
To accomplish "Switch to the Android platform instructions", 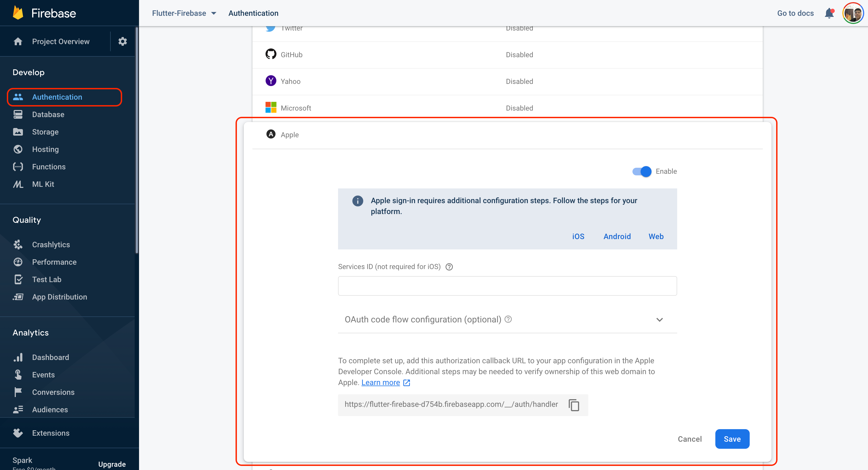I will (617, 236).
